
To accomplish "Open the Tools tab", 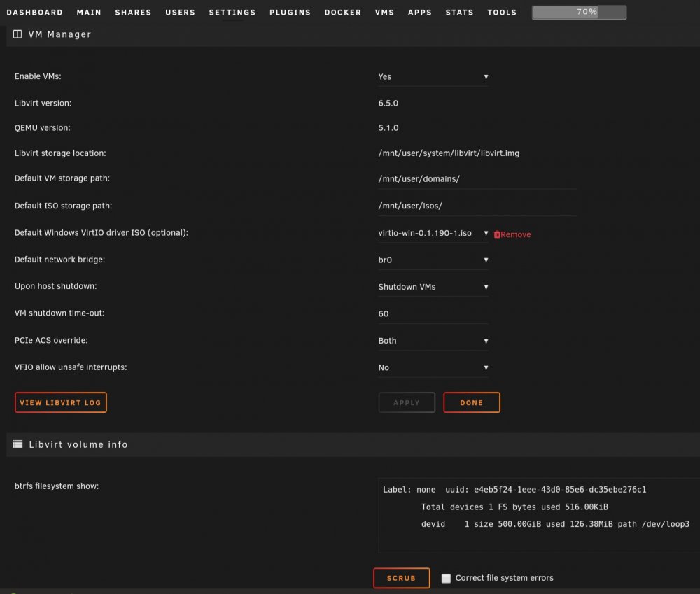I will tap(502, 13).
